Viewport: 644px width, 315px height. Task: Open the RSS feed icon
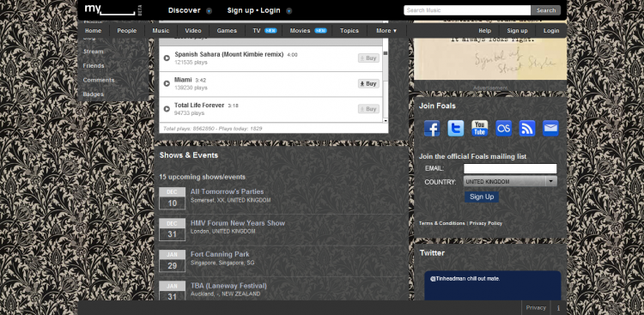[527, 128]
